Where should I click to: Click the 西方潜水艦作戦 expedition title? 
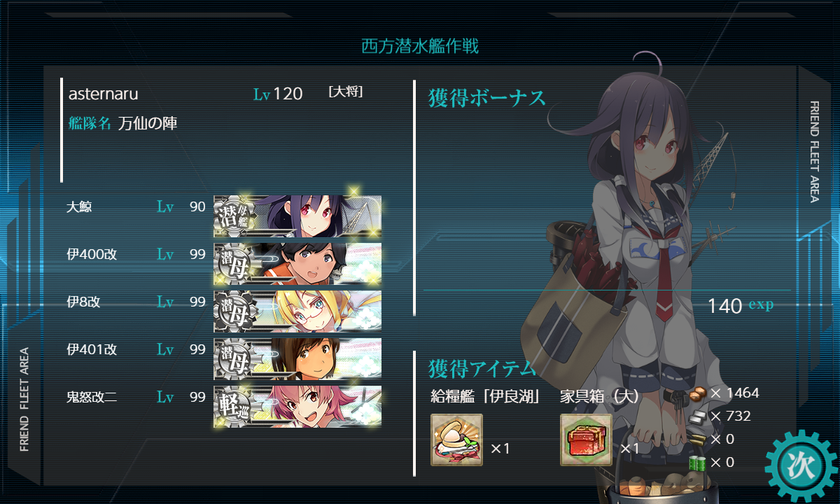(420, 47)
